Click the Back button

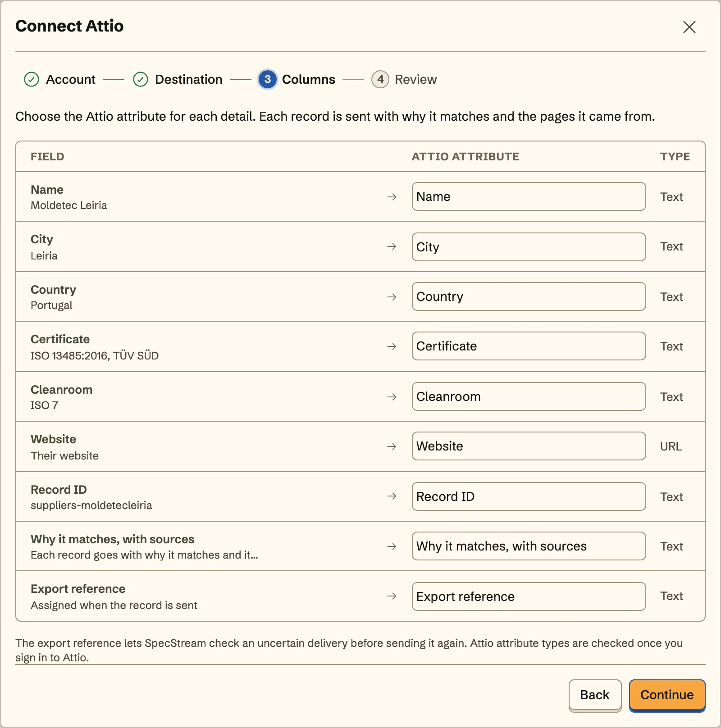595,695
